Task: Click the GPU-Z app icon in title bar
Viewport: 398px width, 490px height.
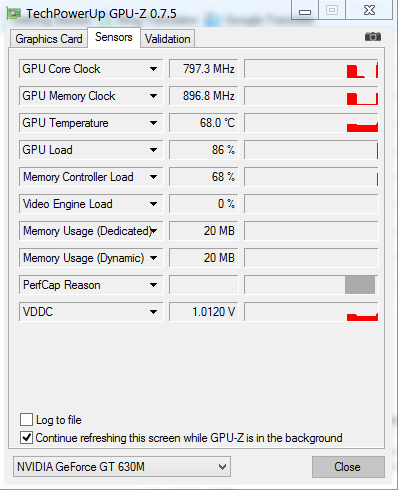Action: [x=14, y=14]
